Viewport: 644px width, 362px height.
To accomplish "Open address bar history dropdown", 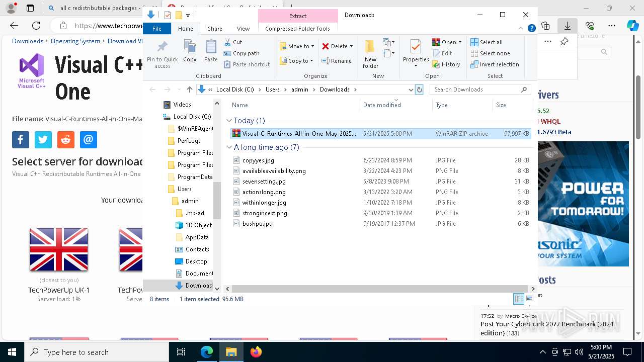I will pos(411,89).
